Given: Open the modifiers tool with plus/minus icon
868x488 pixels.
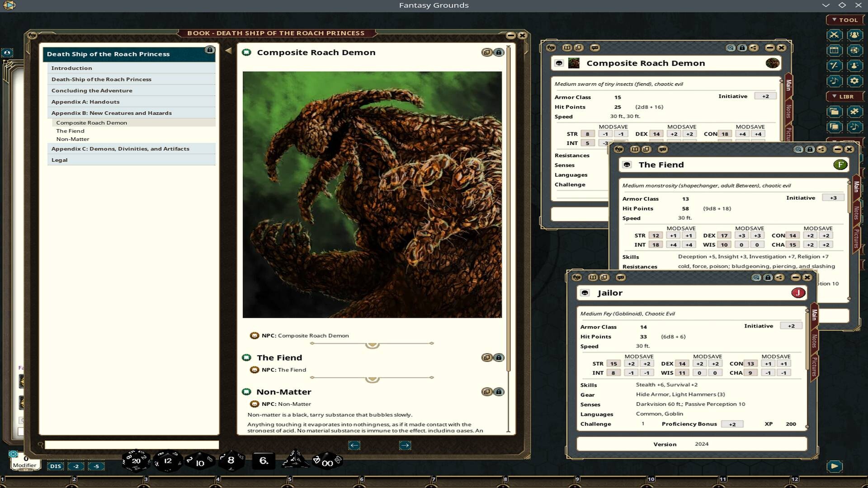Looking at the screenshot, I should [x=834, y=65].
